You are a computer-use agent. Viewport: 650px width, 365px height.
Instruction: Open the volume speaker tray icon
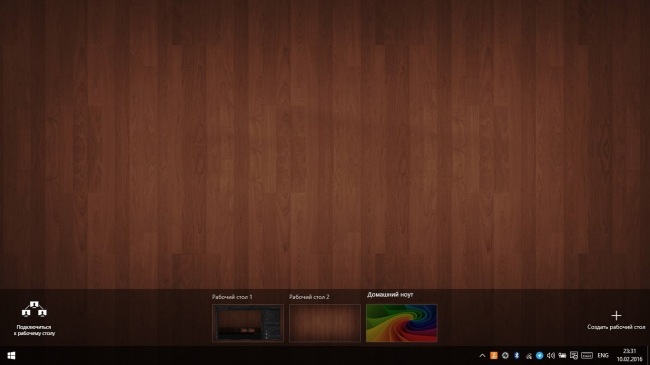tap(551, 355)
